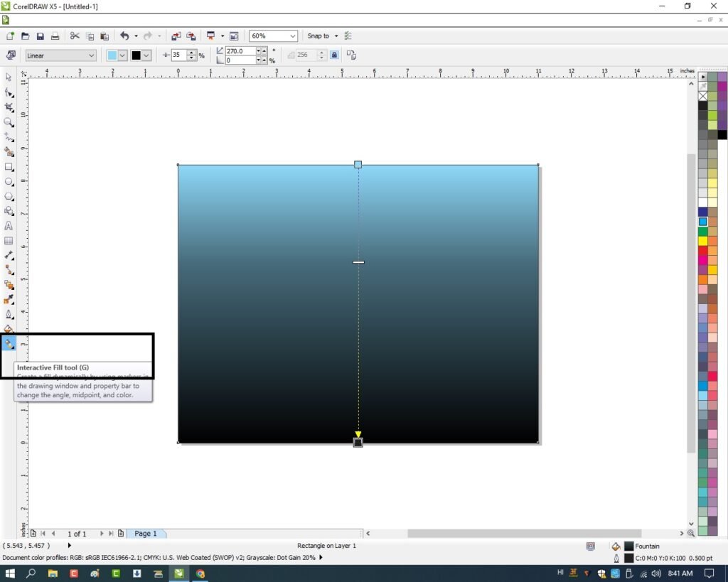Add a page after with the plus page icon

[121, 533]
